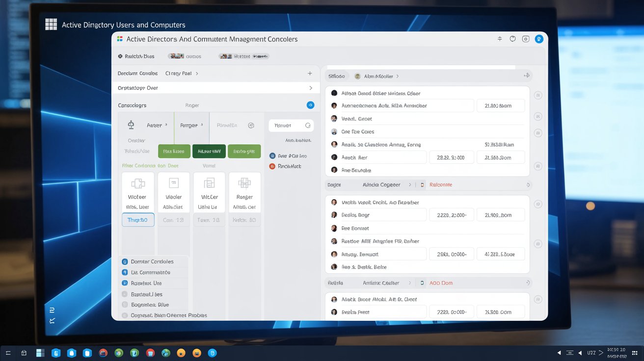The width and height of the screenshot is (644, 361).
Task: Open the Windows Start tiles icon in taskbar
Action: pyautogui.click(x=40, y=353)
